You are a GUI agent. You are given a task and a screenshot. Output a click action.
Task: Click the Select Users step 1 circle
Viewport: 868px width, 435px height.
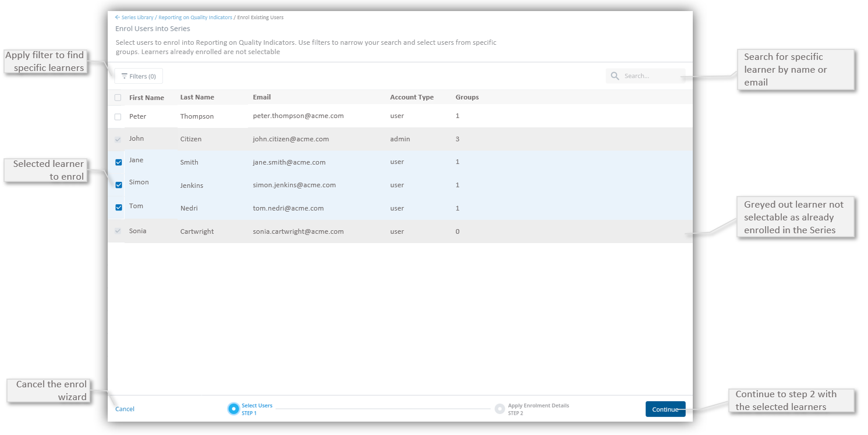(233, 409)
